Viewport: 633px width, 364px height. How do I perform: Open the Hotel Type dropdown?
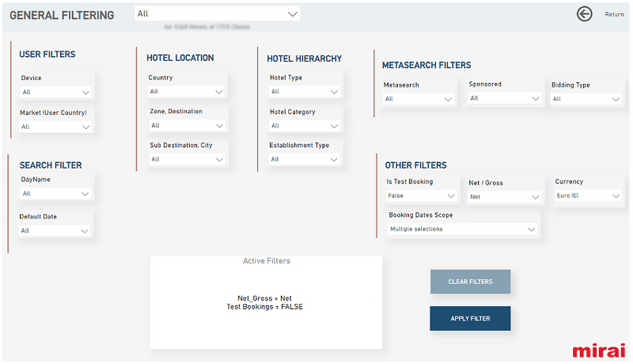pyautogui.click(x=305, y=92)
